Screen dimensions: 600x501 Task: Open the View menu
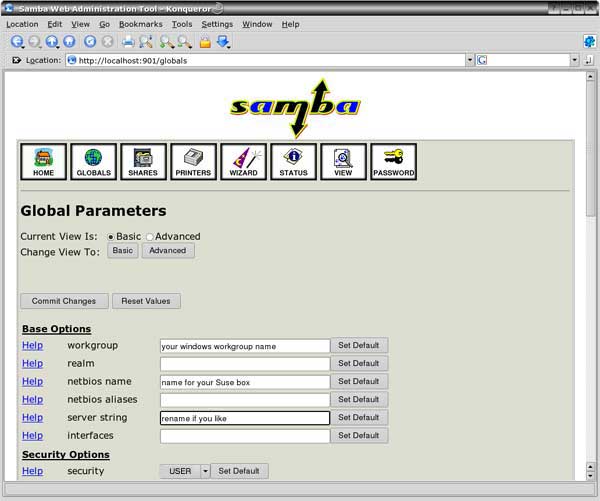point(80,24)
